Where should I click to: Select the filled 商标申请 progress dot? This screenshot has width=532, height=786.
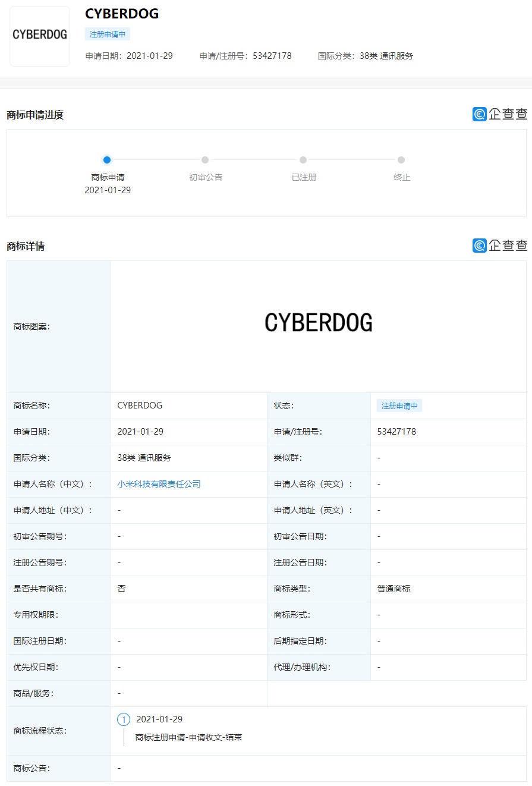(107, 160)
